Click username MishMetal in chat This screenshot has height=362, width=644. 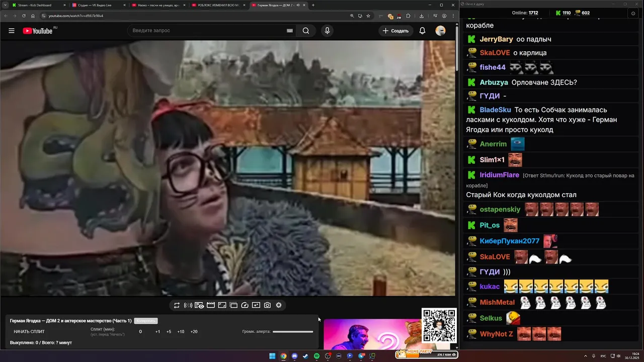coord(497,302)
